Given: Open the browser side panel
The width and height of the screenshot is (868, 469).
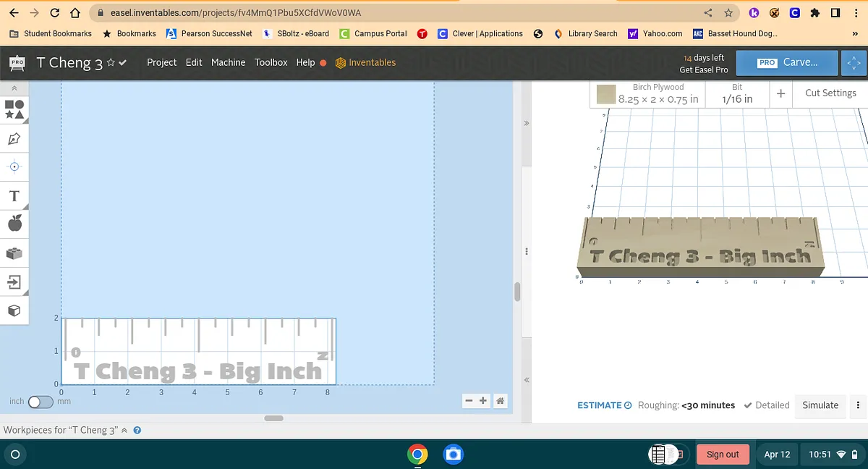Looking at the screenshot, I should [x=835, y=13].
